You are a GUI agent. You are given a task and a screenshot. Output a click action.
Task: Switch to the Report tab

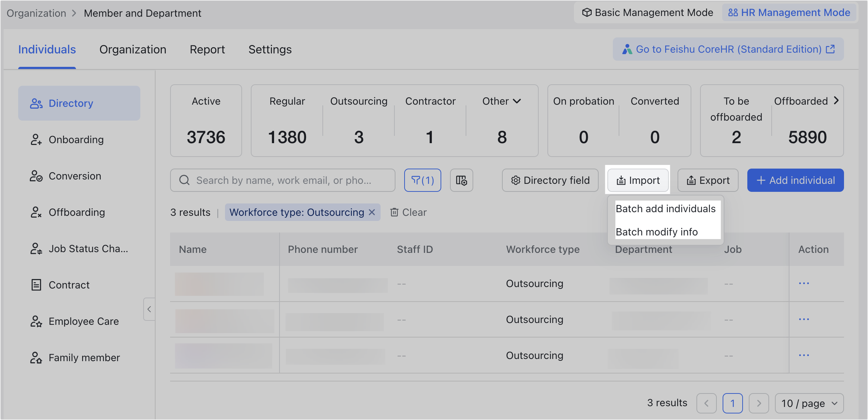207,49
